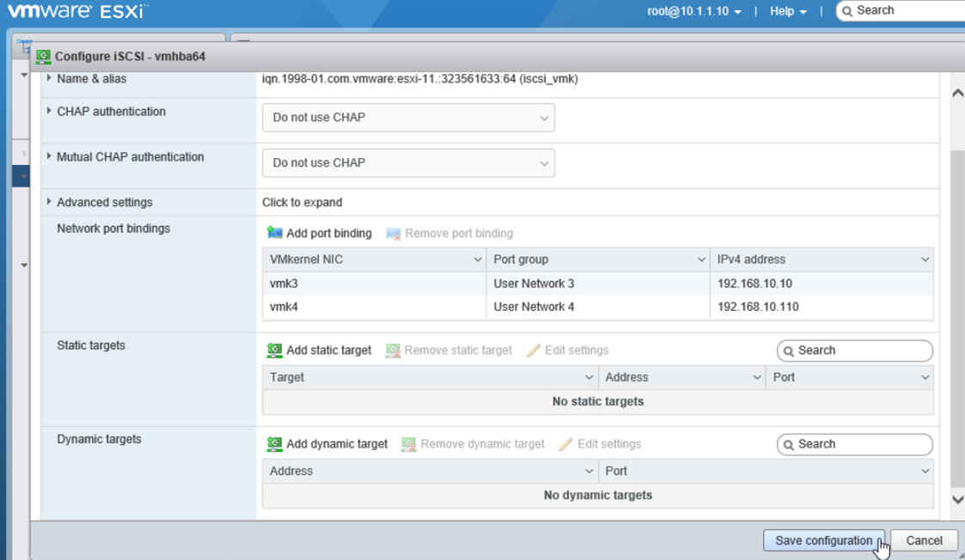Screen dimensions: 965x560
Task: Click the static Target column header
Action: (x=431, y=378)
